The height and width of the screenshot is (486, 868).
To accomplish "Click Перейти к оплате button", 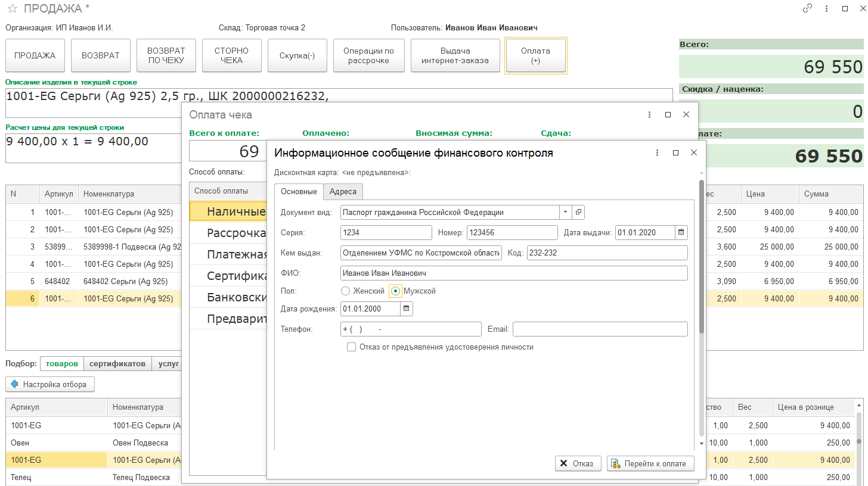I will (650, 464).
